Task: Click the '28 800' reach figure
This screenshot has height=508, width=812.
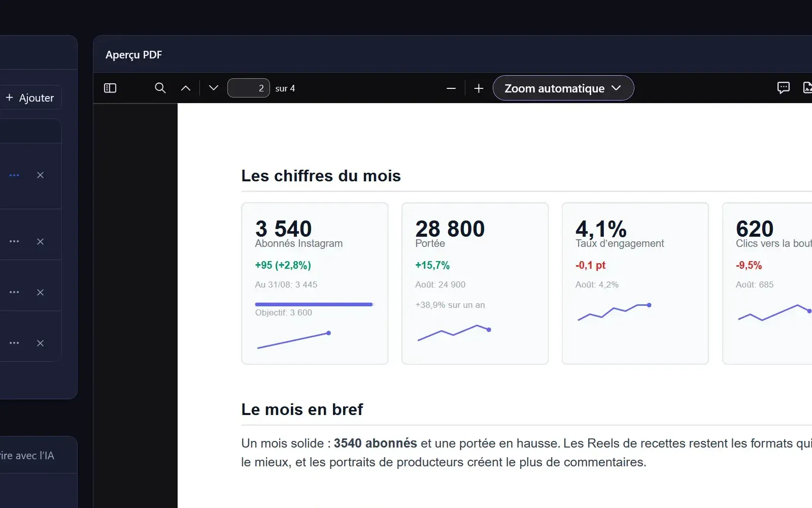Action: point(450,229)
